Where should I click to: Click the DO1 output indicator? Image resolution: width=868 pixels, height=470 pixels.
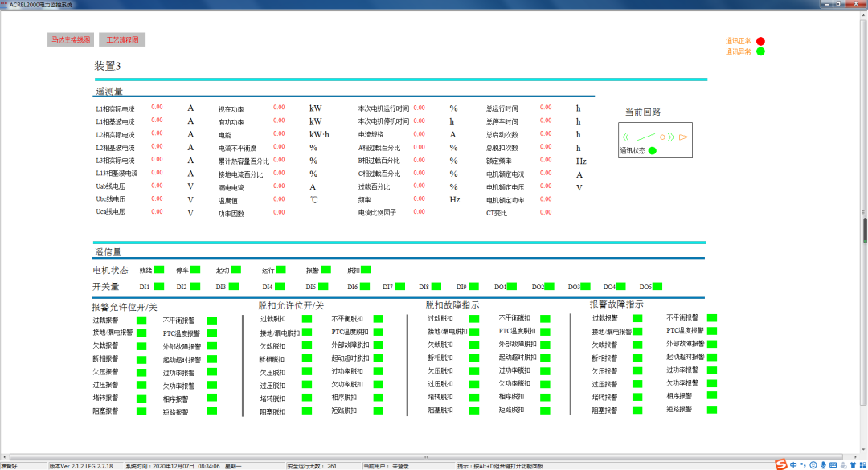tap(512, 286)
